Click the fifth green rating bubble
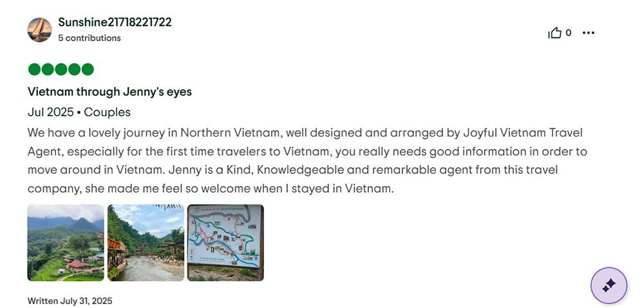The image size is (644, 308). (88, 70)
